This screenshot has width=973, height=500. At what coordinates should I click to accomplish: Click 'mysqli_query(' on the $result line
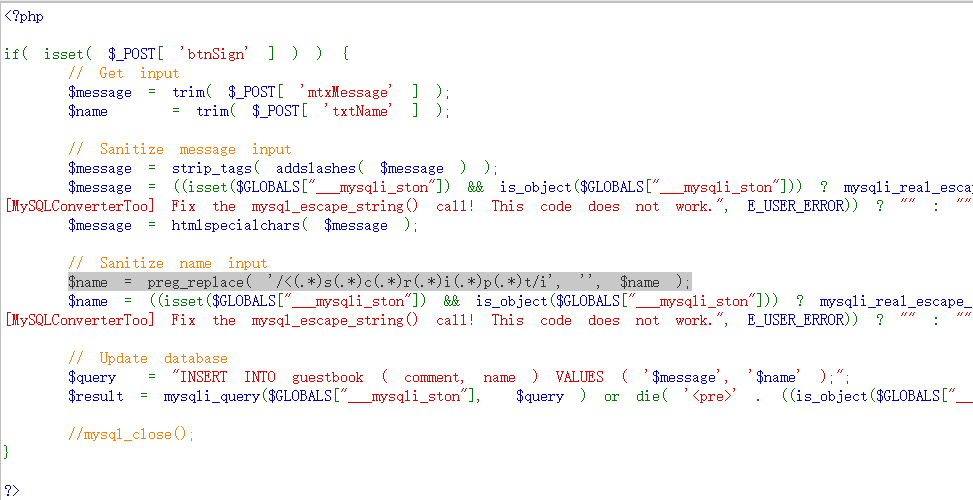click(x=215, y=396)
